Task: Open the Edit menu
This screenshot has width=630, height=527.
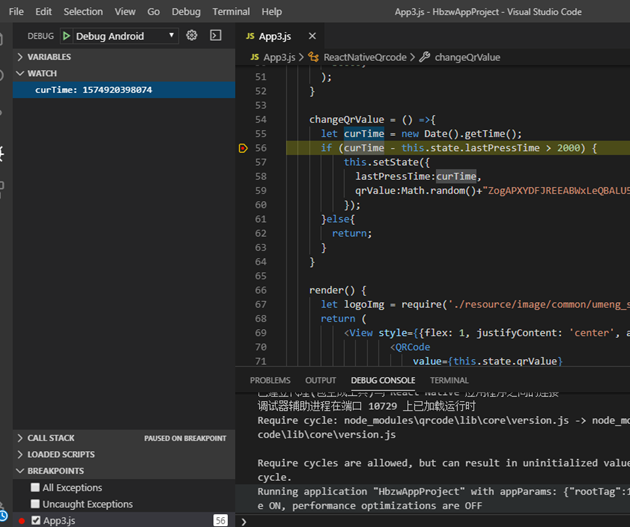Action: [43, 12]
